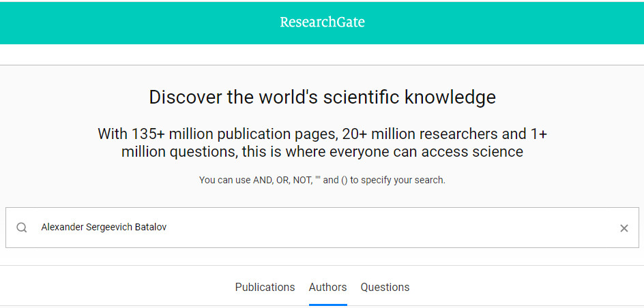
Task: Click the ResearchGate logo in the header
Action: coord(322,22)
